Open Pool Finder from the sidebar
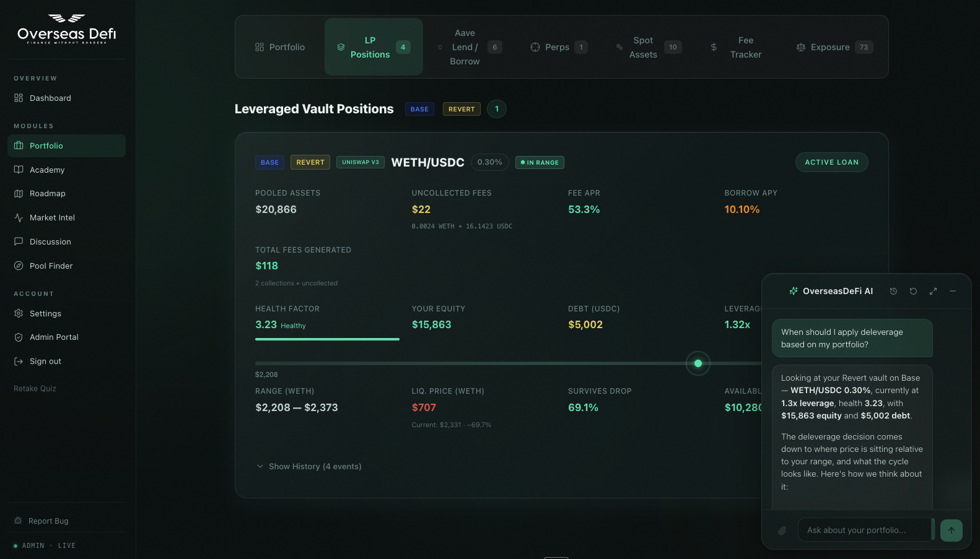This screenshot has width=980, height=559. (66, 266)
